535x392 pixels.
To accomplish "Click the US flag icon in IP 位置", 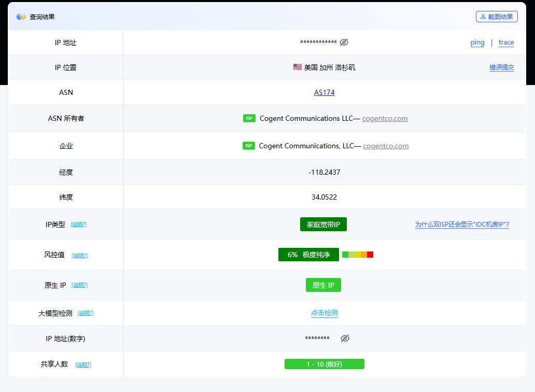I will [x=297, y=67].
